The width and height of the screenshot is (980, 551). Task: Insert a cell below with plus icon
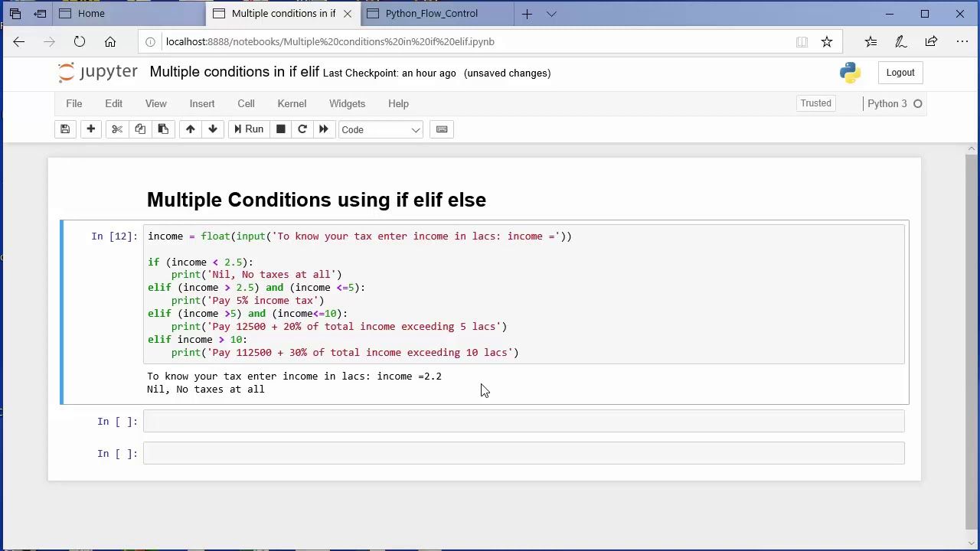(x=90, y=129)
